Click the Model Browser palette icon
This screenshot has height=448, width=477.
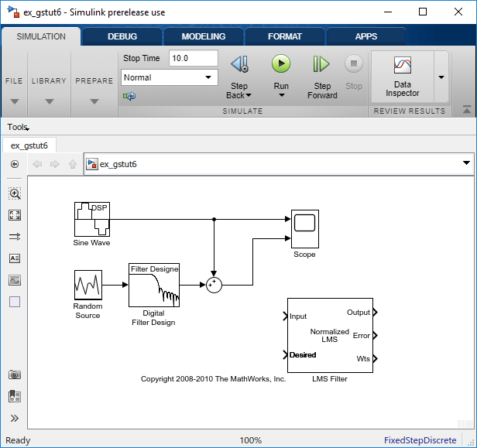15,396
